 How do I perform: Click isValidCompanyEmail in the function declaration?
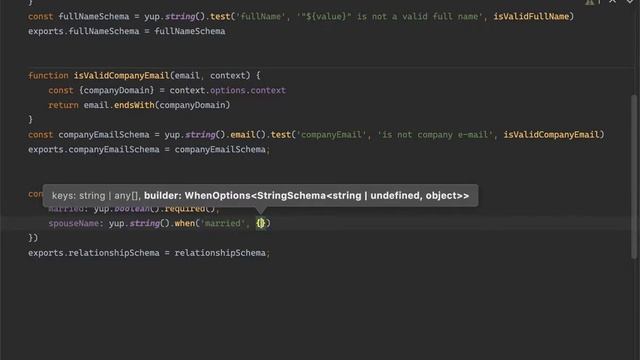[x=121, y=76]
